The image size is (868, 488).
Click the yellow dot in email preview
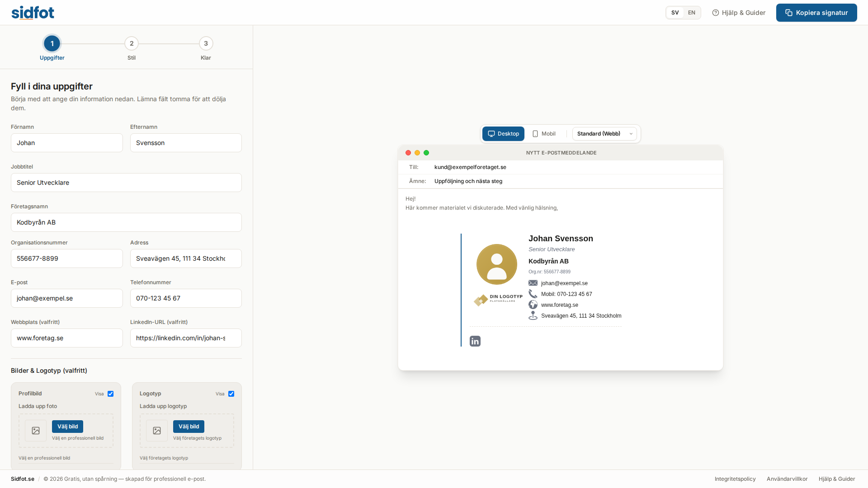[x=417, y=153]
